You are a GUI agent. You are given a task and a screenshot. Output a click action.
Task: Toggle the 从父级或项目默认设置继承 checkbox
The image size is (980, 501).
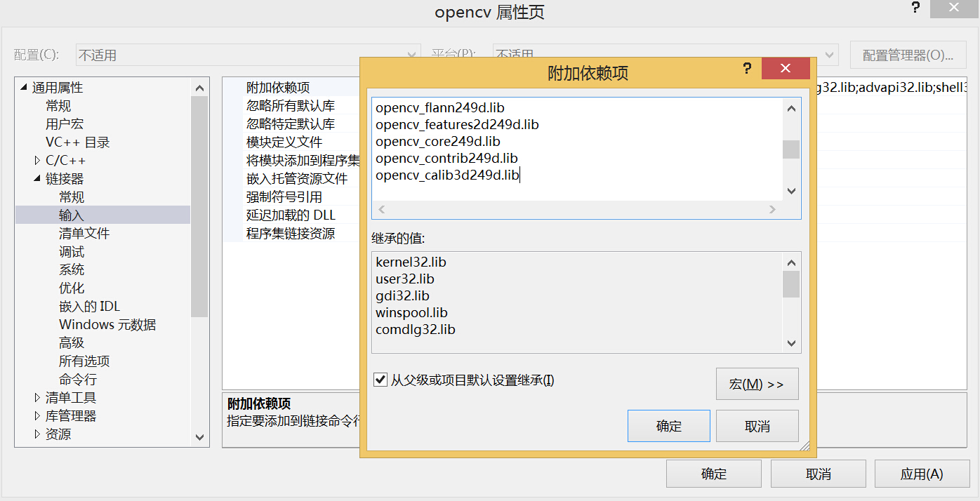point(380,380)
